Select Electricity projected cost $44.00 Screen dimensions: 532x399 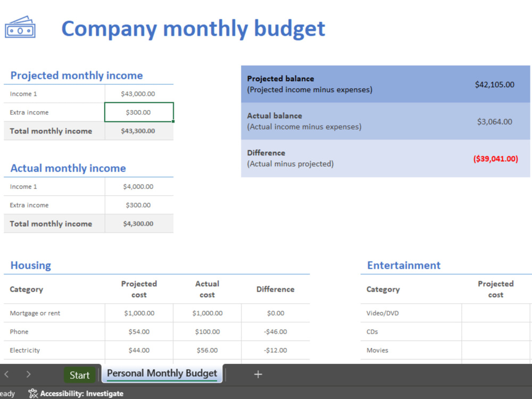tap(139, 350)
